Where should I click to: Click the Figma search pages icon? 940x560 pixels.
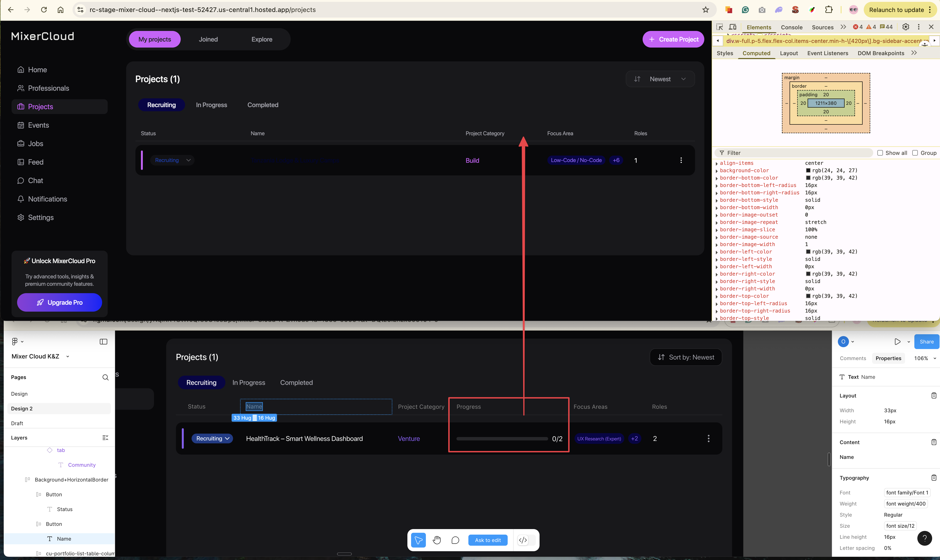(105, 377)
